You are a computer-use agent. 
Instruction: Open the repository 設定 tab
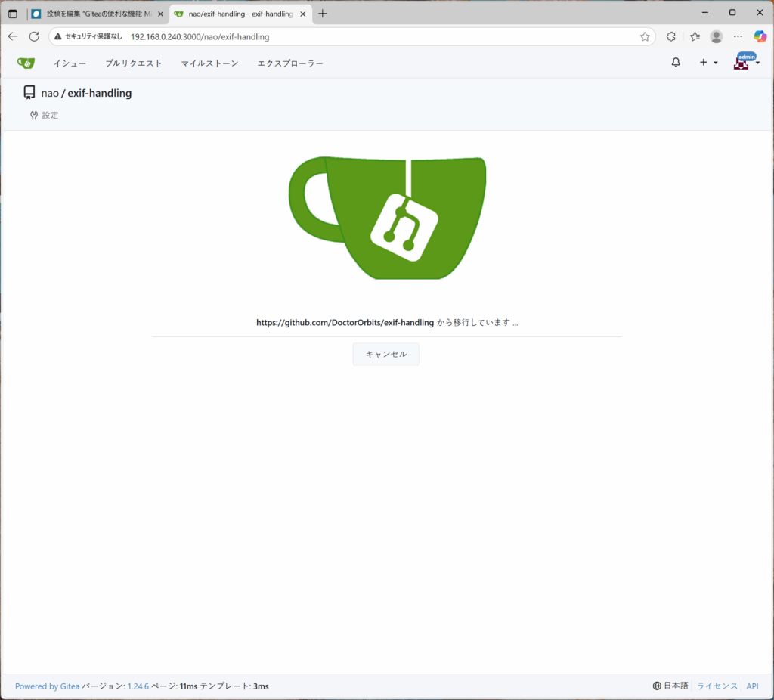click(45, 116)
